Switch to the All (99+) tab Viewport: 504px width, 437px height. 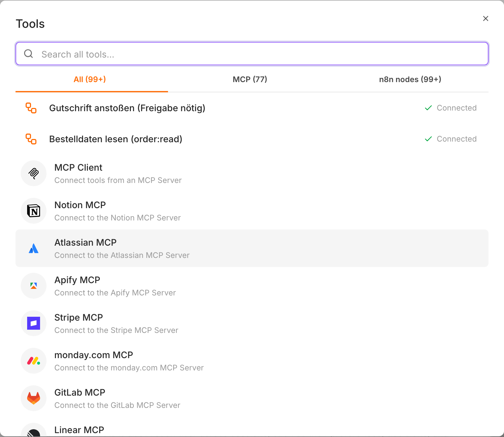point(90,80)
